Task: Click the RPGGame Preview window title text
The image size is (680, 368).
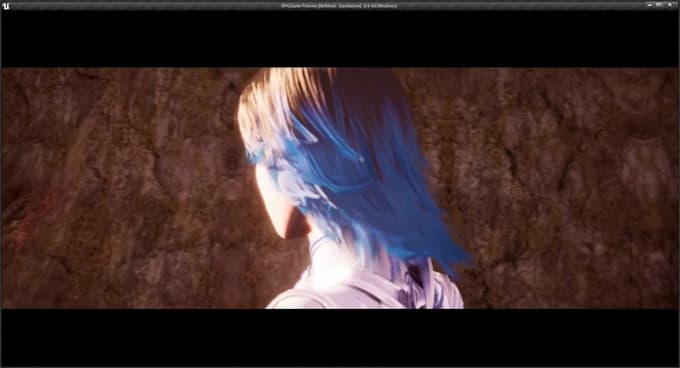Action: [339, 6]
